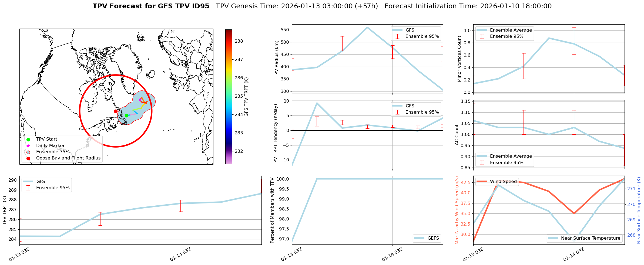The height and width of the screenshot is (265, 644).
Task: Click the magenta star marker on the map
Action: click(x=140, y=100)
